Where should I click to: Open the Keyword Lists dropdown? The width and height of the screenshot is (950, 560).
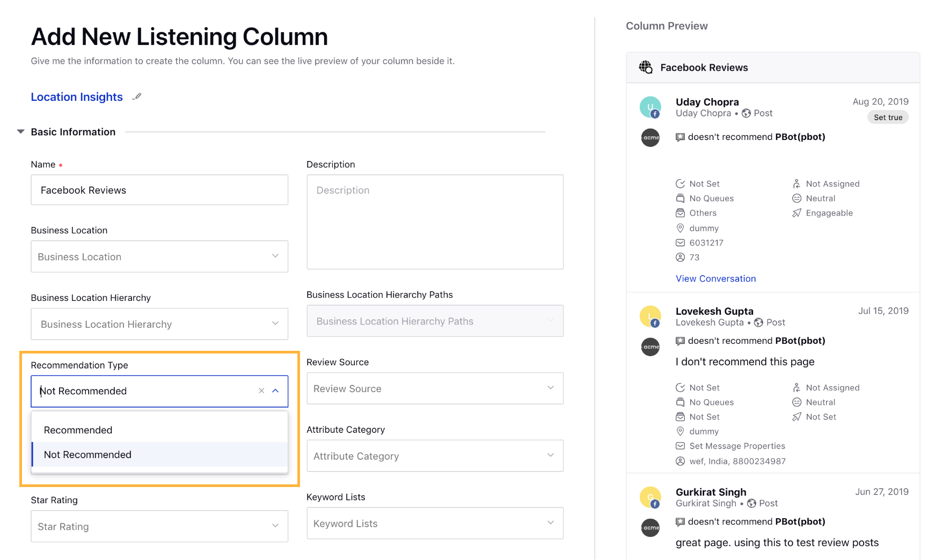point(435,524)
